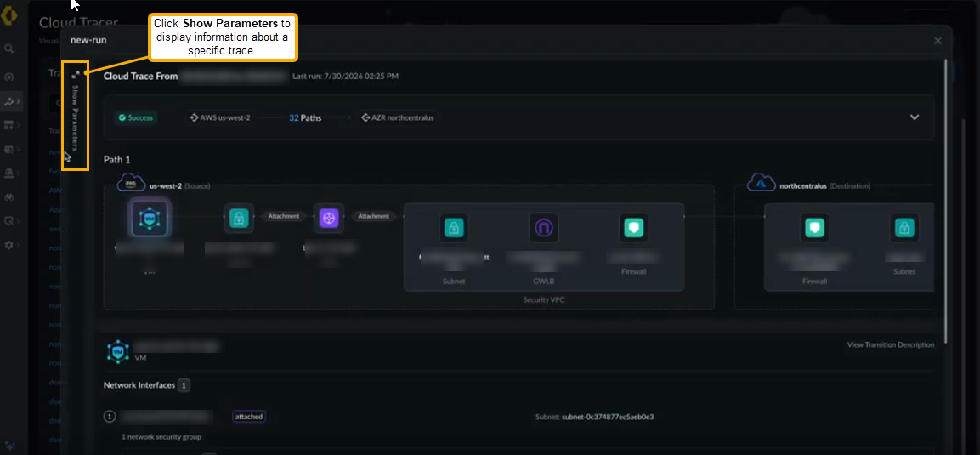Screen dimensions: 980x455
Task: Open View Transition Description
Action: (891, 344)
